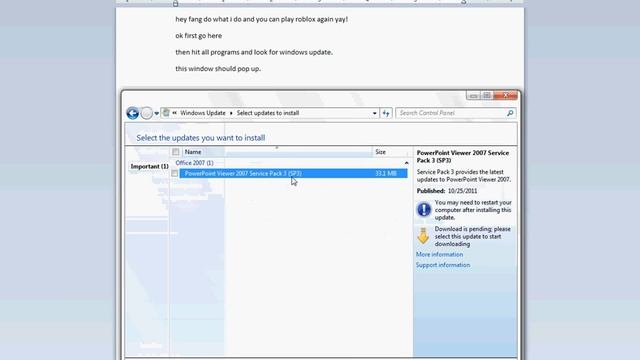Viewport: 640px width, 360px height.
Task: Click the Back arrow button
Action: point(132,113)
